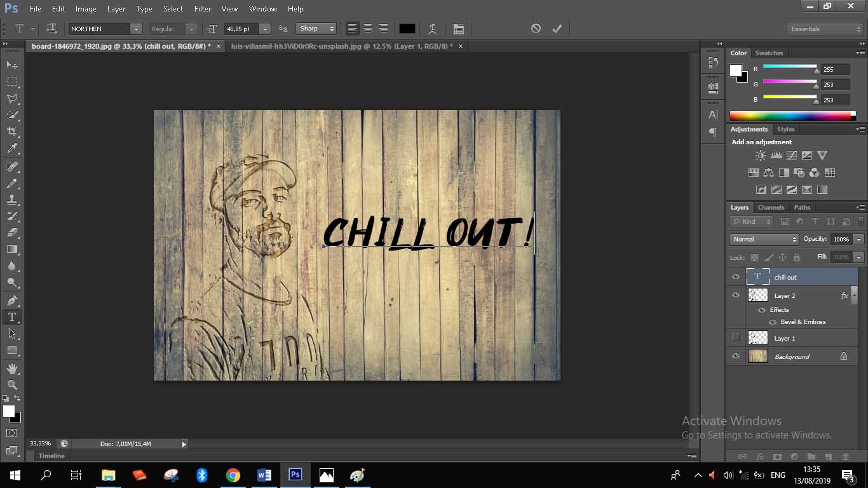Select the Hand tool

click(12, 368)
